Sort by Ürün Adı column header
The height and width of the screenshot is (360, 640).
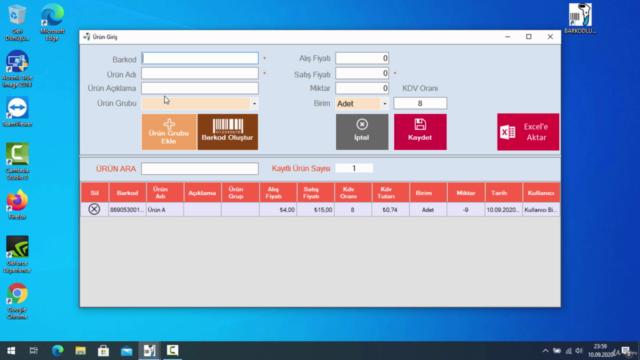click(165, 193)
